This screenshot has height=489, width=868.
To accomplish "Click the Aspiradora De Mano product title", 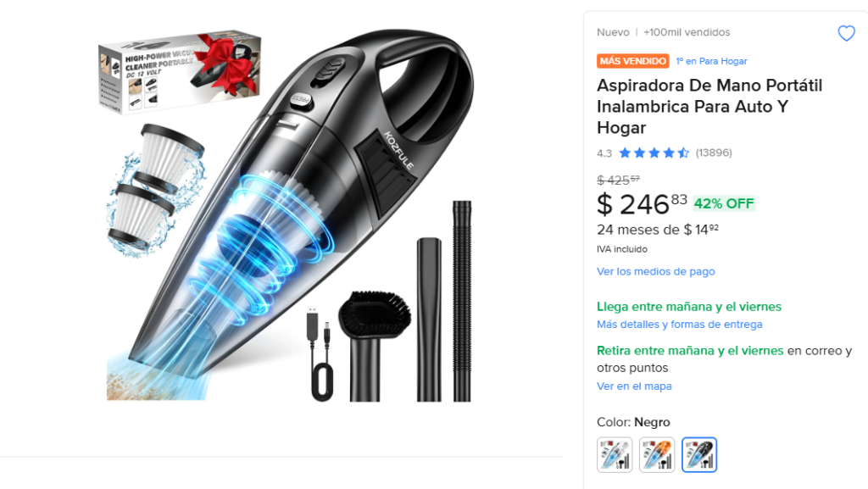I will [x=709, y=106].
